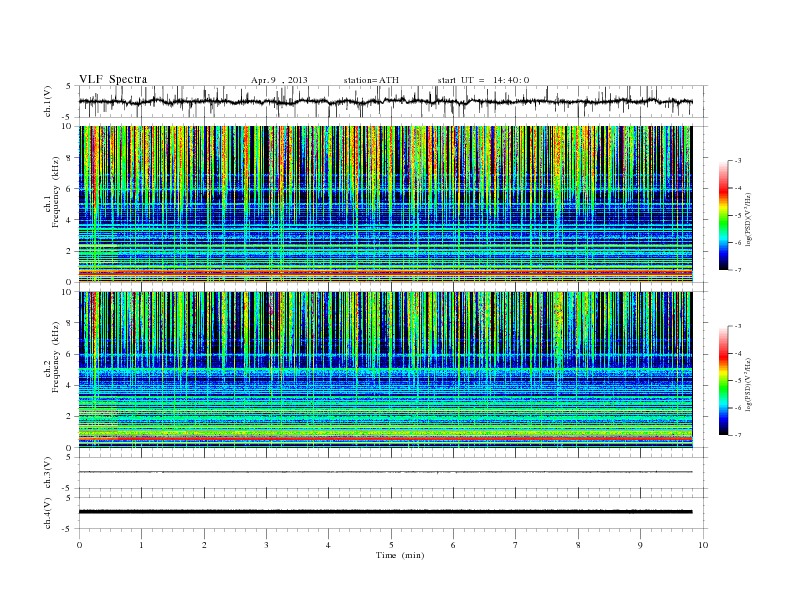Click the '-7' label on ch.2 colorbar
This screenshot has height=612, width=792.
pyautogui.click(x=738, y=435)
